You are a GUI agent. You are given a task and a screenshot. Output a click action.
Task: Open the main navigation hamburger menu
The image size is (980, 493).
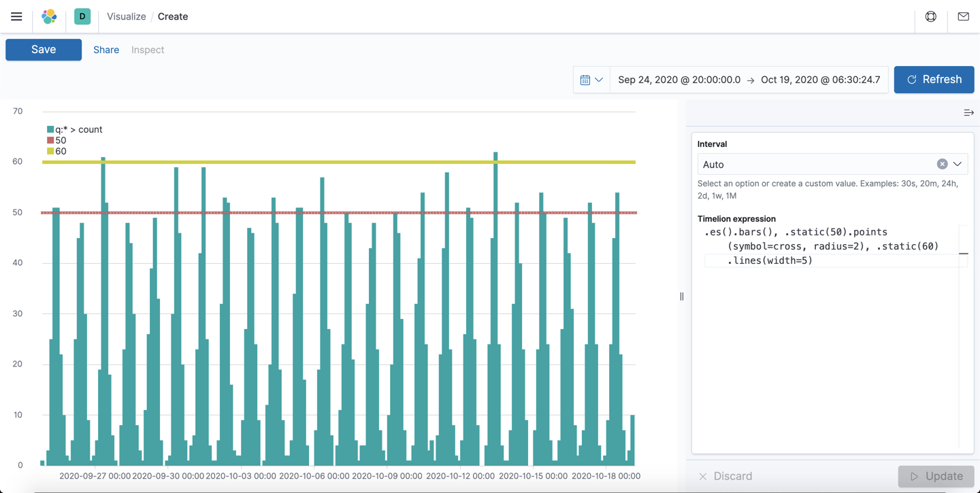click(x=16, y=16)
